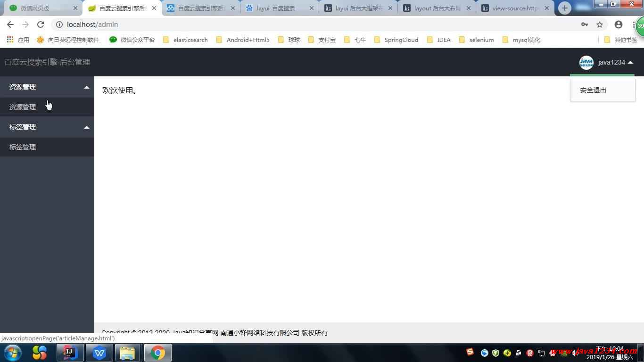This screenshot has height=362, width=644.
Task: Close the second 百度云搜索引擎后 tab
Action: coord(233,8)
